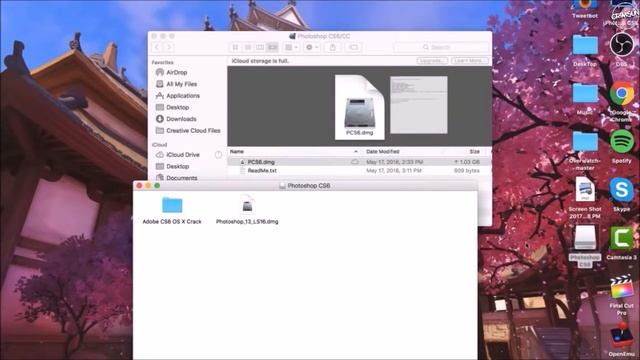Viewport: 640px width, 360px height.
Task: Go back in the Finder window
Action: [157, 47]
